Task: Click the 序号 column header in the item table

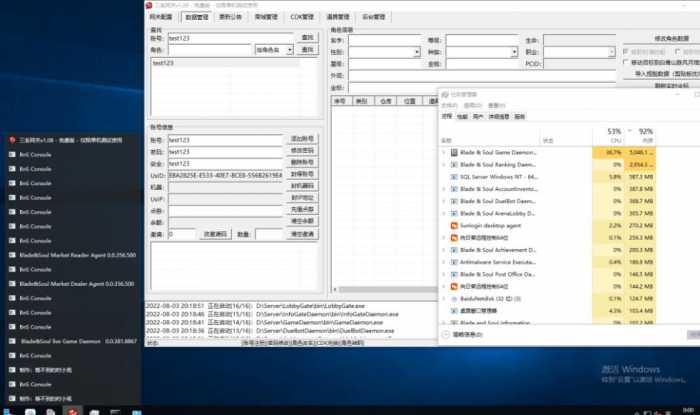Action: tap(341, 101)
